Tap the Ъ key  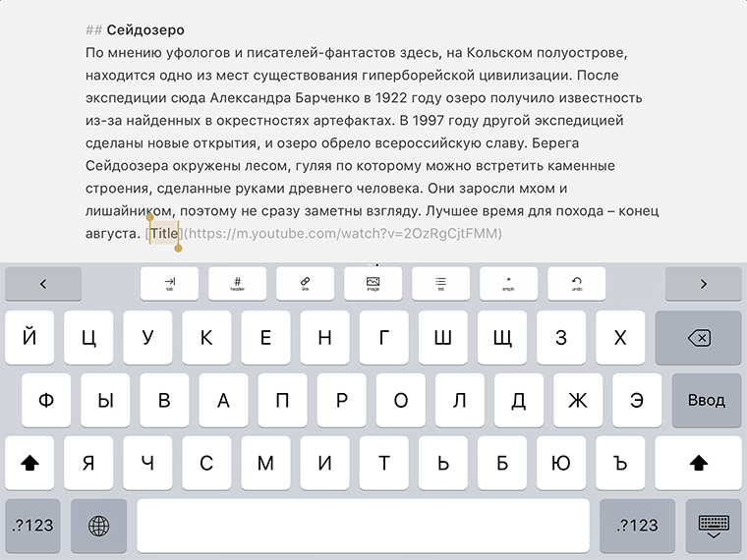coord(620,463)
